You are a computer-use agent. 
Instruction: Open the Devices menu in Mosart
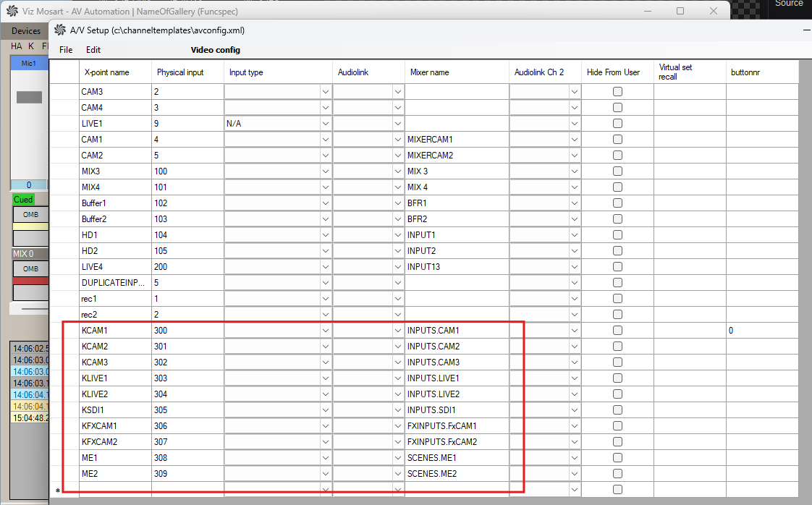(x=26, y=31)
